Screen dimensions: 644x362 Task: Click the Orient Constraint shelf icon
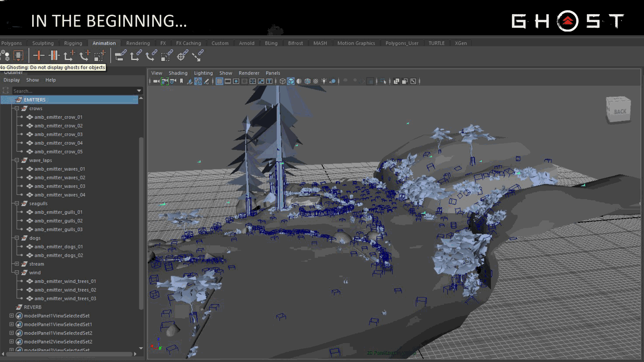click(151, 55)
